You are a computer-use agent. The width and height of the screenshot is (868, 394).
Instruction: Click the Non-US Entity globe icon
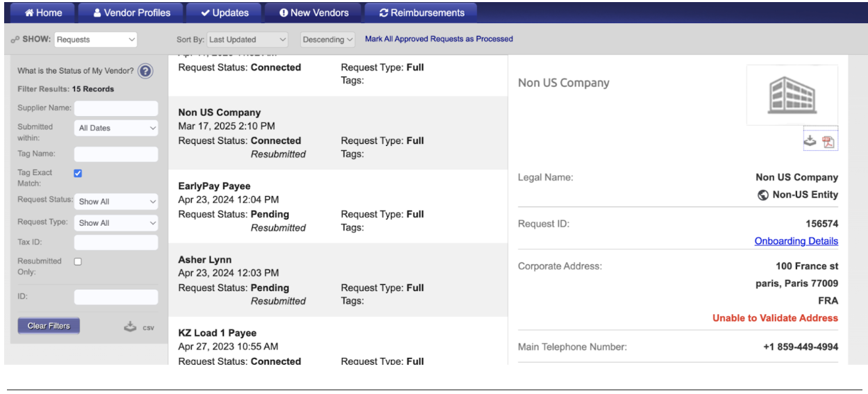coord(762,195)
